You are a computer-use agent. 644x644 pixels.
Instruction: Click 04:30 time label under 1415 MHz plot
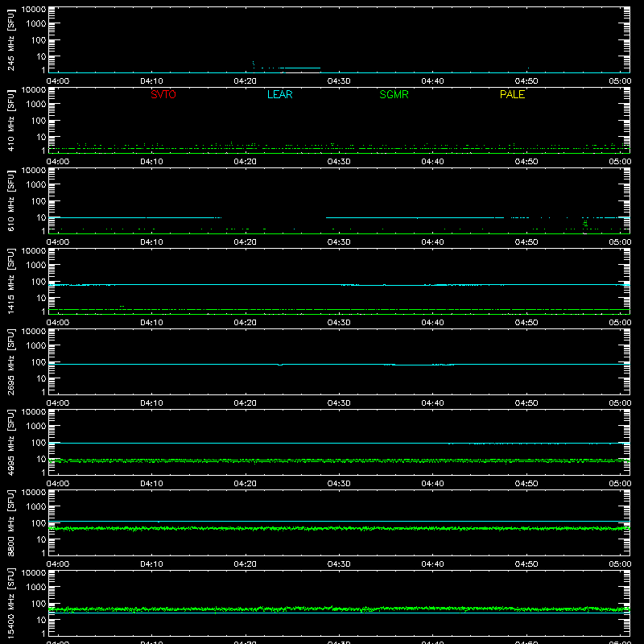339,323
